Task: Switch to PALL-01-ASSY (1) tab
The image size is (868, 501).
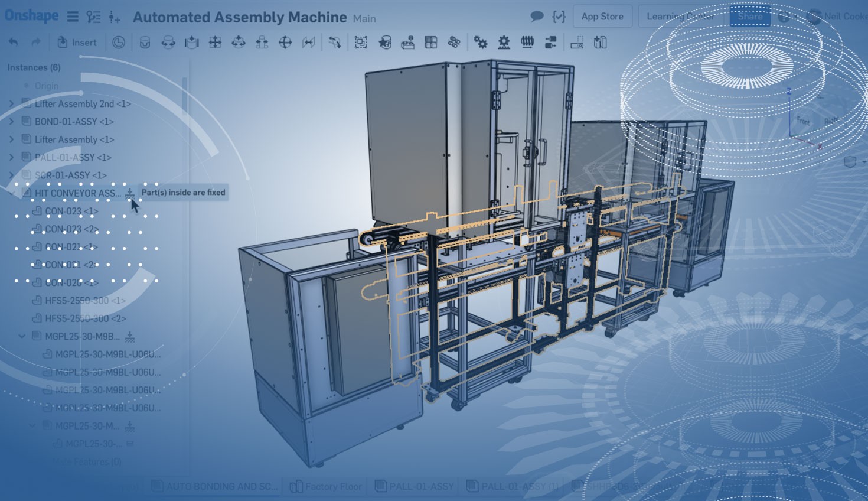Action: click(513, 486)
